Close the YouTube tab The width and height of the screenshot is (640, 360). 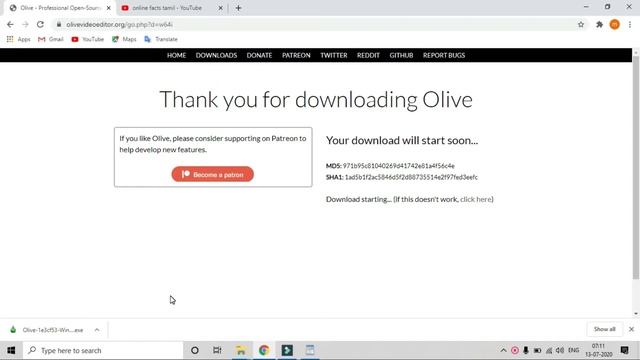[x=220, y=8]
